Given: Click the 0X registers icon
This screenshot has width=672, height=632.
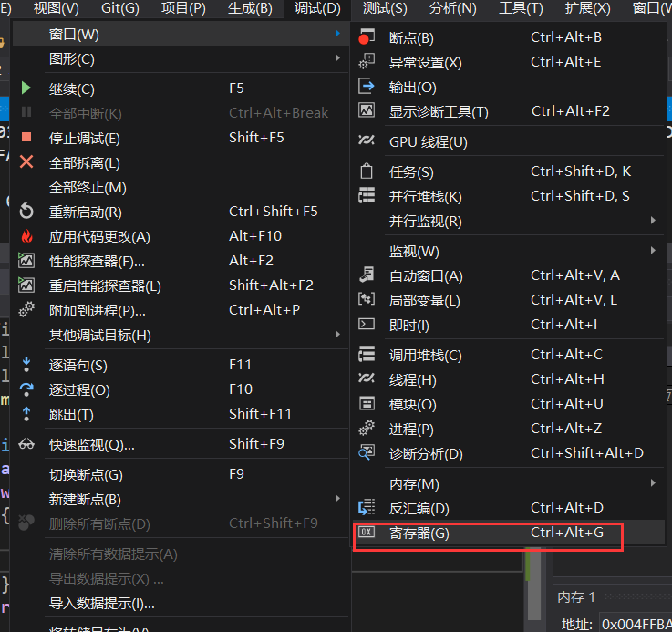Looking at the screenshot, I should (x=367, y=532).
